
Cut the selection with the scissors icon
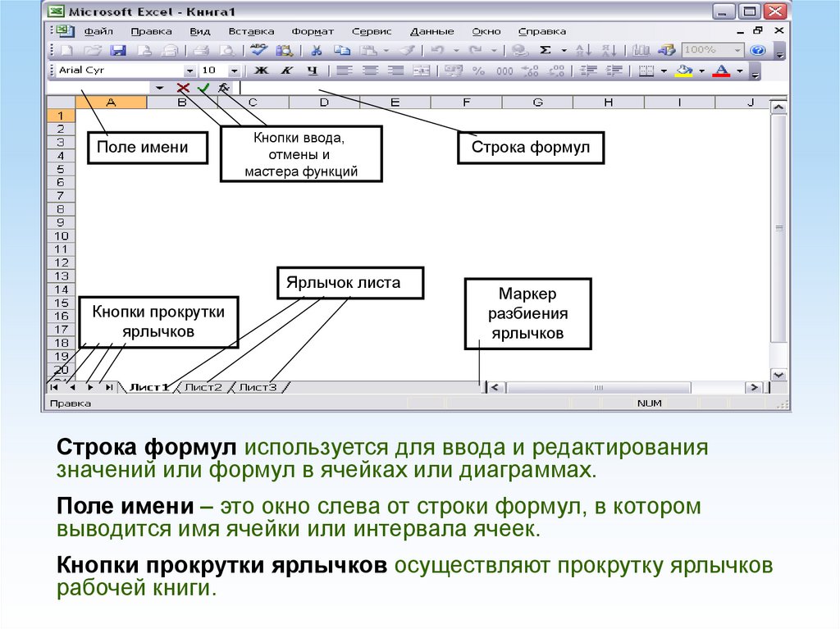pos(317,51)
